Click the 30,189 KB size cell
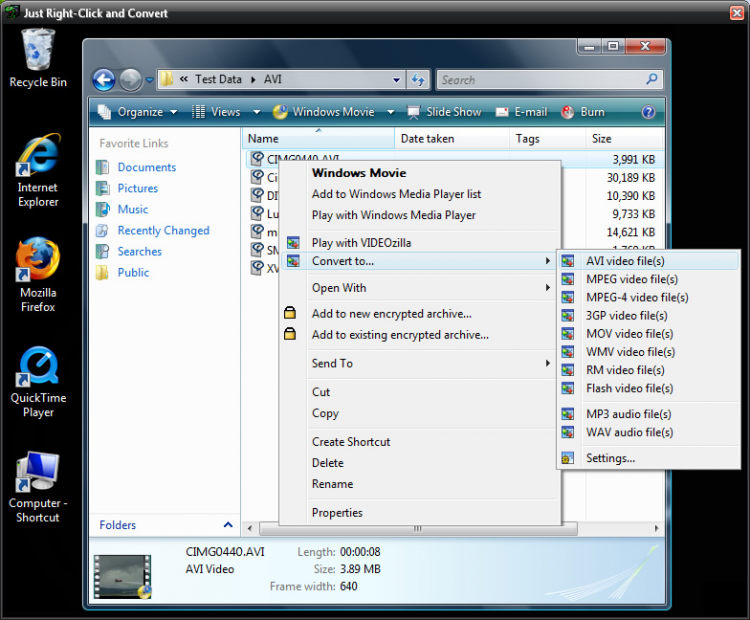 tap(631, 178)
